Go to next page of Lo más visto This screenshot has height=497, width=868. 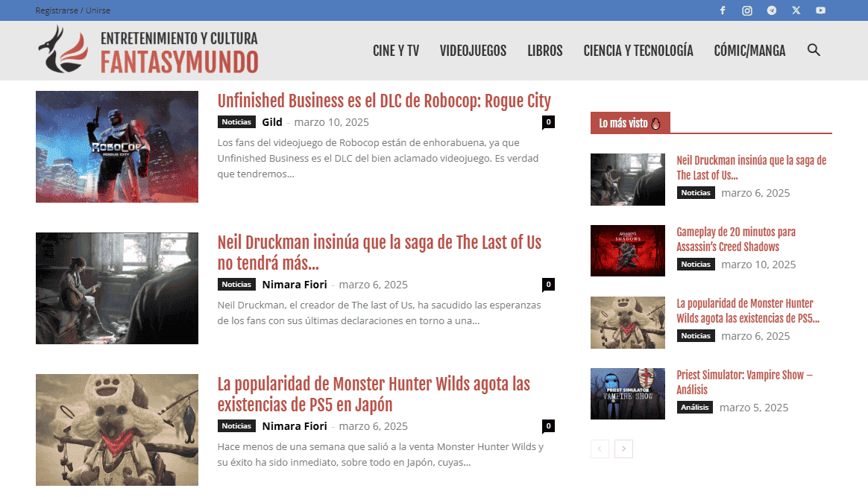point(623,449)
